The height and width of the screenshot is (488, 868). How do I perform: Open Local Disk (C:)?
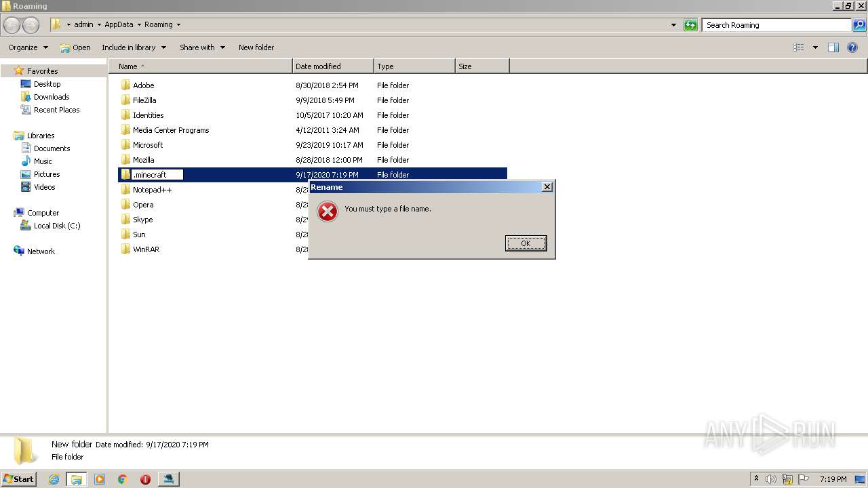[x=57, y=226]
